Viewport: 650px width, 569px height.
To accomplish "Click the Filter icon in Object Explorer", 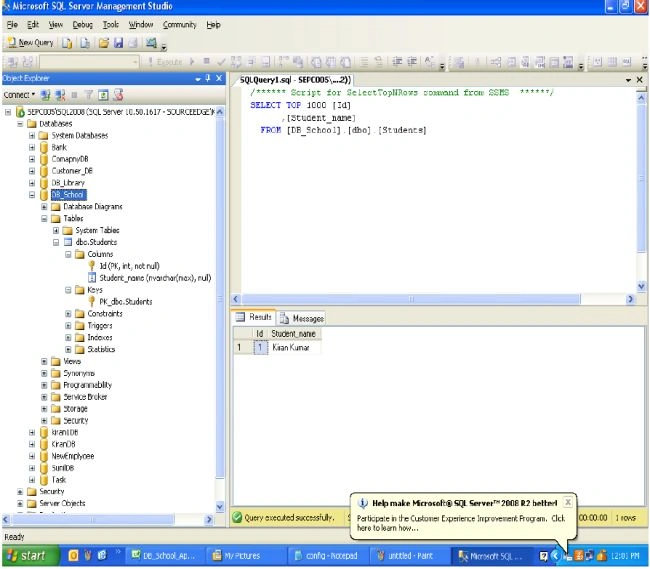I will pos(89,95).
